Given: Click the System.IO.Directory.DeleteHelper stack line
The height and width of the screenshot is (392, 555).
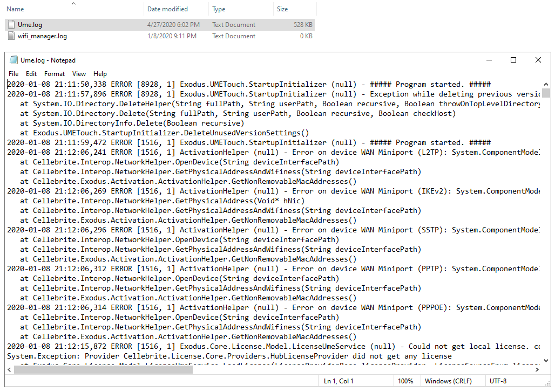Looking at the screenshot, I should click(280, 104).
